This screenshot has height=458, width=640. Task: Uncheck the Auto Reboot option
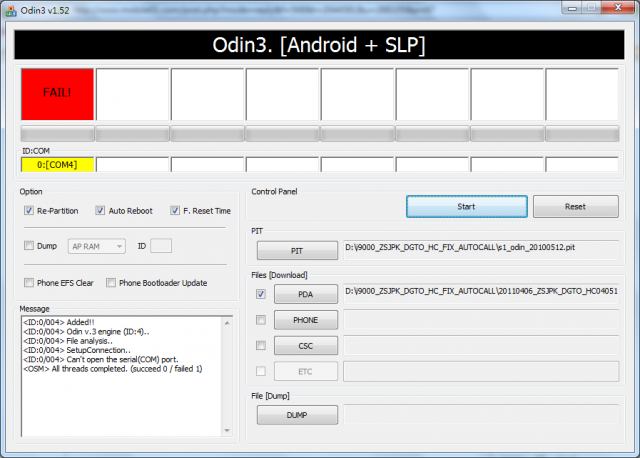(100, 210)
